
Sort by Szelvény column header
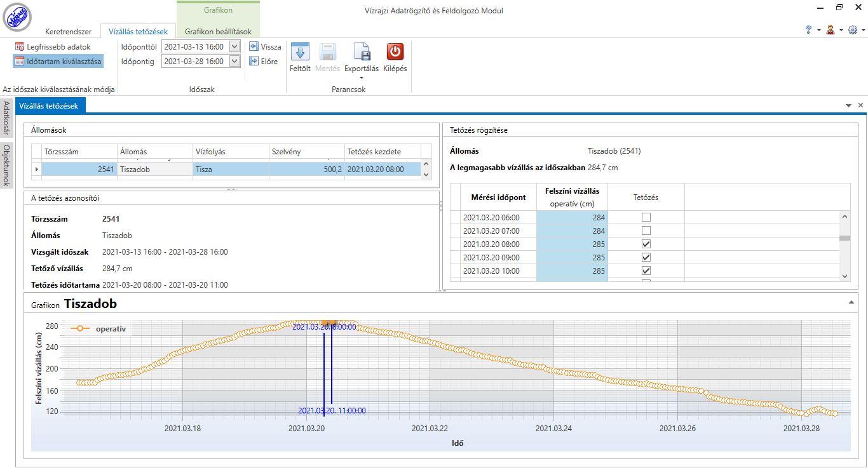306,151
